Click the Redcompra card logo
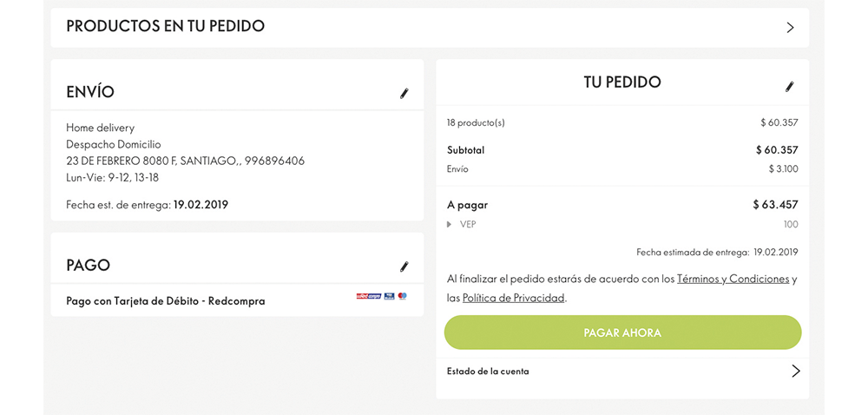868x415 pixels. pos(368,296)
